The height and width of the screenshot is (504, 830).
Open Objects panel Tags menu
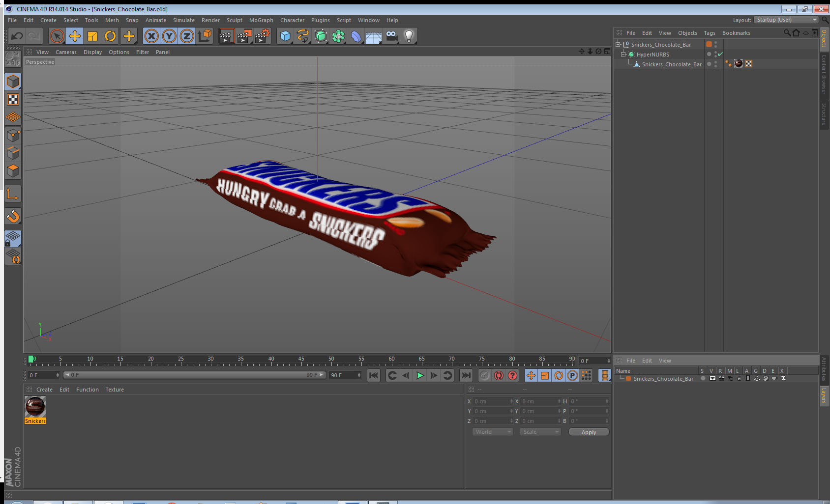710,33
